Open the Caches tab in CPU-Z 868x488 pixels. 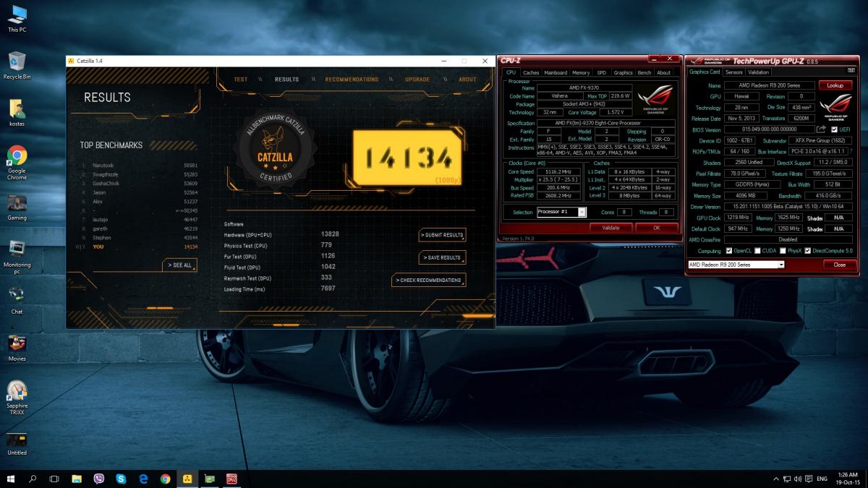pos(531,72)
